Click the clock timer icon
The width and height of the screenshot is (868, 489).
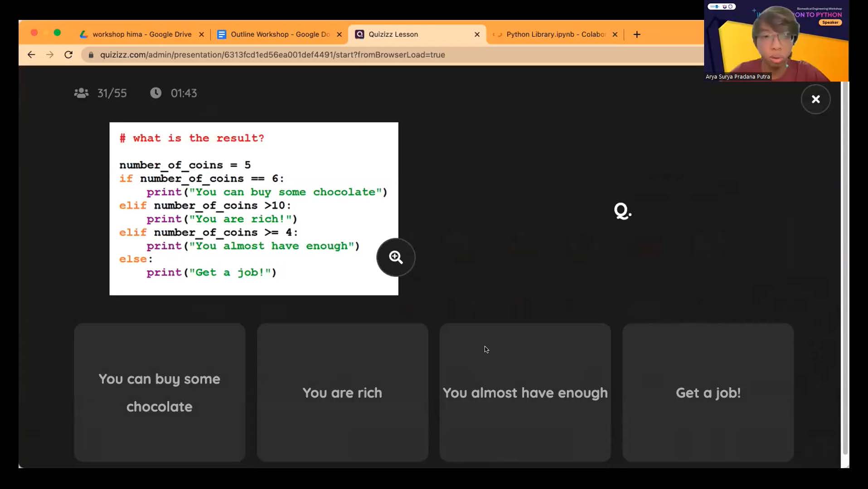point(155,93)
